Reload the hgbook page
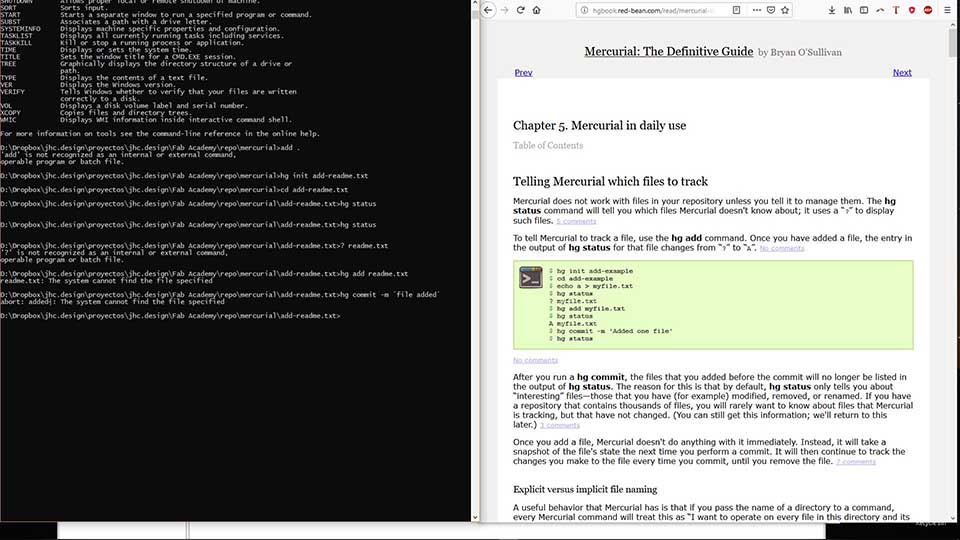This screenshot has height=540, width=960. tap(520, 10)
